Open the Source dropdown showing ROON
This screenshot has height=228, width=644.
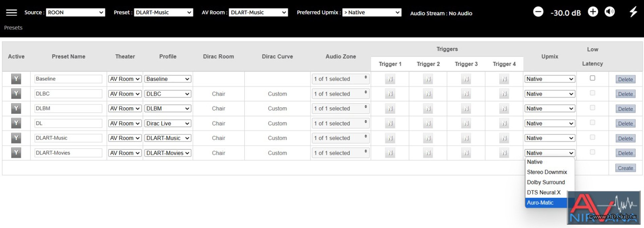[75, 12]
